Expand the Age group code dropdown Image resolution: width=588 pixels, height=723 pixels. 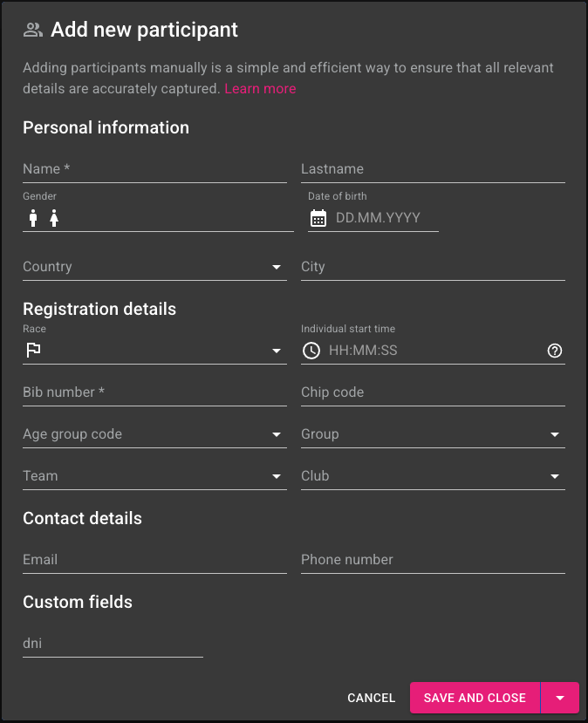point(277,434)
